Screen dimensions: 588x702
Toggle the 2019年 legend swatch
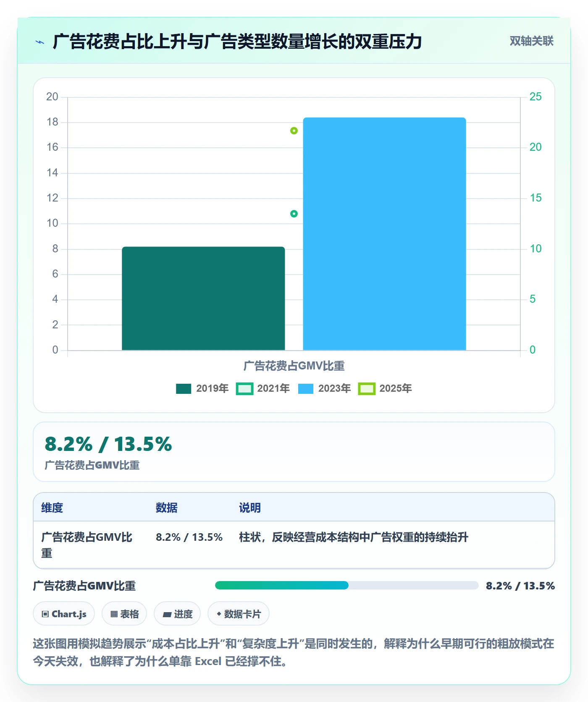coord(184,389)
